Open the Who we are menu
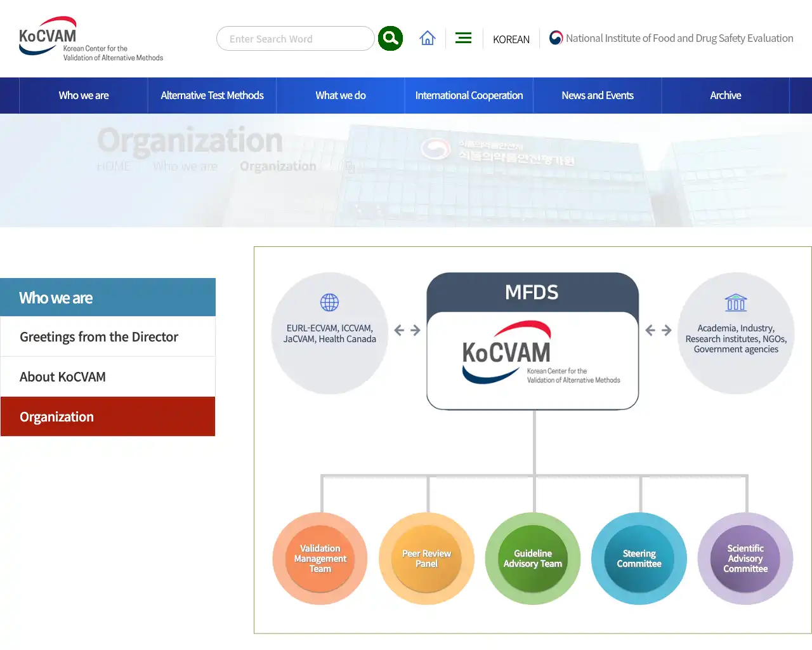This screenshot has height=650, width=812. 84,95
